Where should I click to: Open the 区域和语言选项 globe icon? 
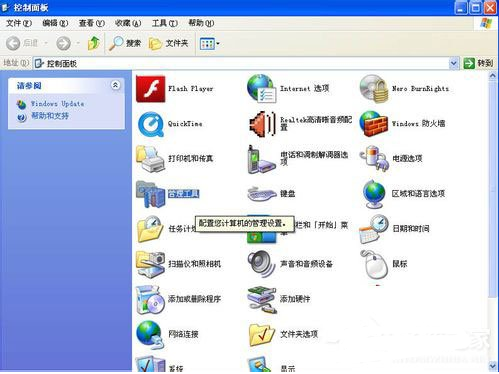(374, 194)
